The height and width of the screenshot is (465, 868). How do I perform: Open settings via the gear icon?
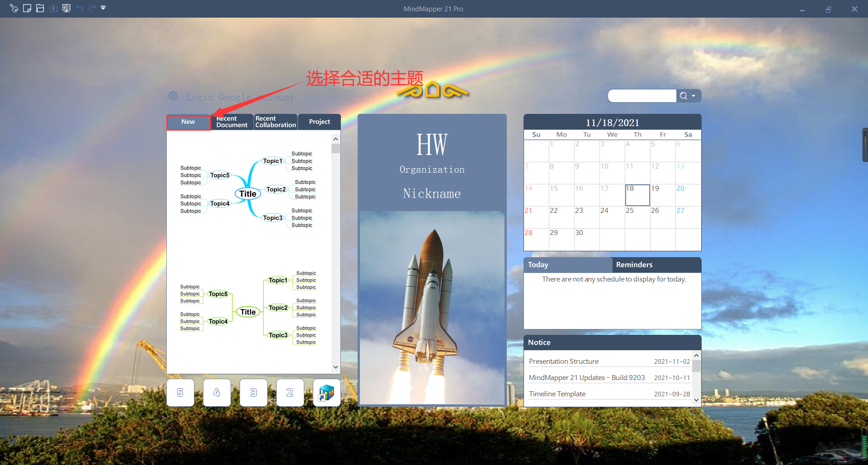click(173, 96)
